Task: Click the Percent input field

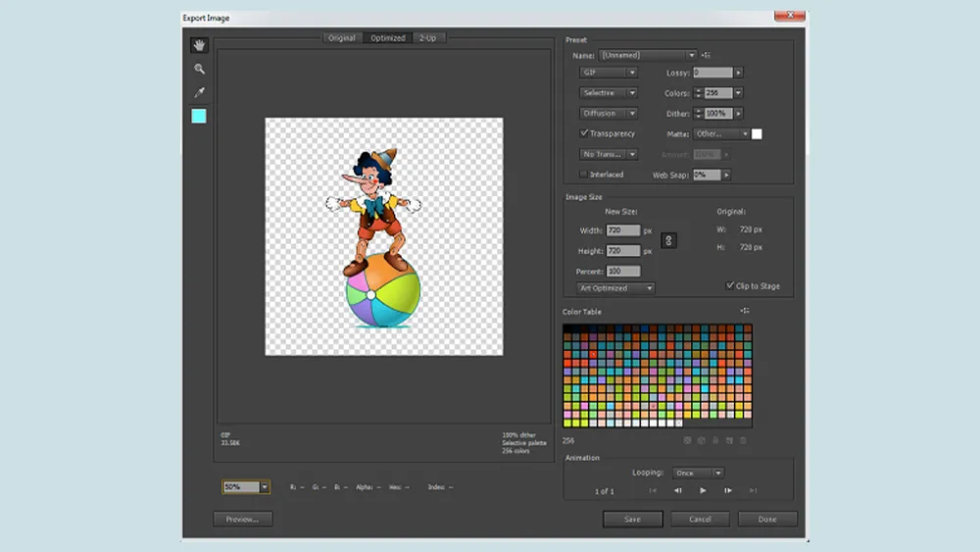Action: point(623,272)
